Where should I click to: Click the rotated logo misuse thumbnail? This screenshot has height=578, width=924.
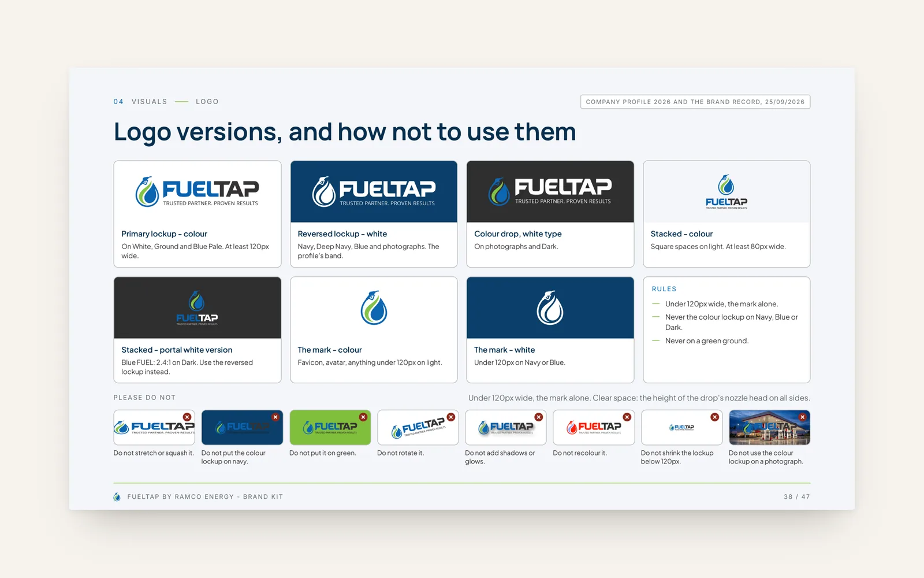418,428
